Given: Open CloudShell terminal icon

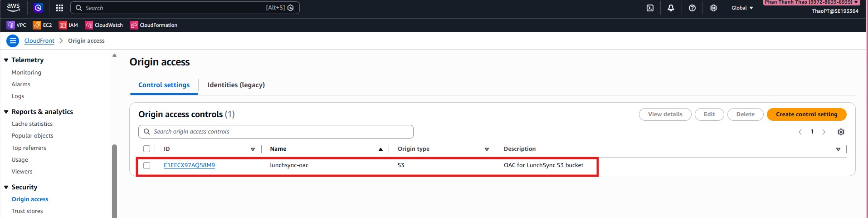Looking at the screenshot, I should [x=650, y=8].
